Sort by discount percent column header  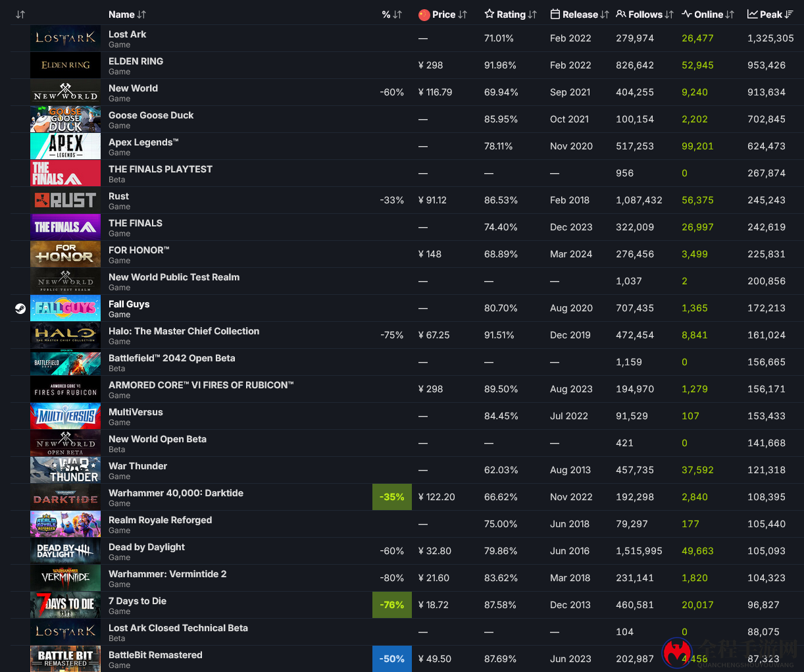(x=391, y=14)
